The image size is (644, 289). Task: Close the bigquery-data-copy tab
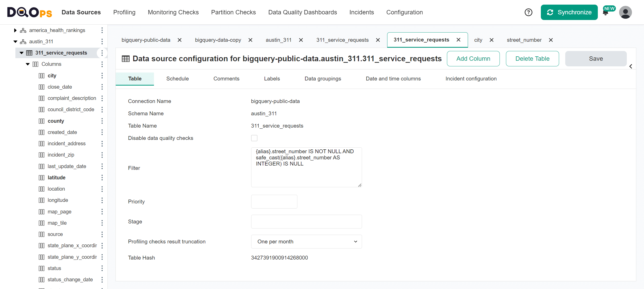[x=250, y=40]
